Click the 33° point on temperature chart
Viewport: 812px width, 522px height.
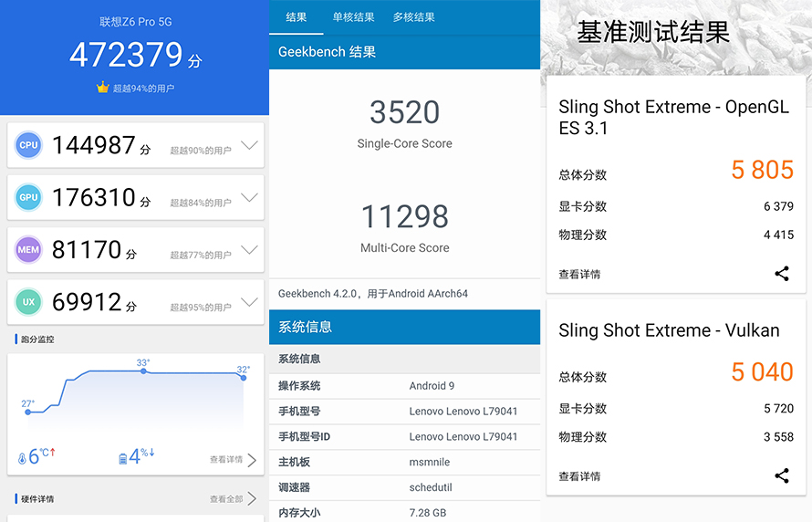pyautogui.click(x=143, y=371)
